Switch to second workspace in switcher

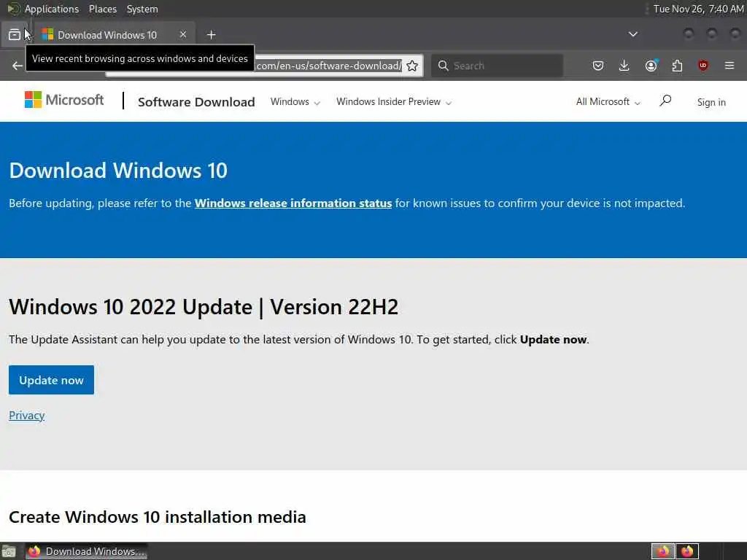pyautogui.click(x=687, y=551)
